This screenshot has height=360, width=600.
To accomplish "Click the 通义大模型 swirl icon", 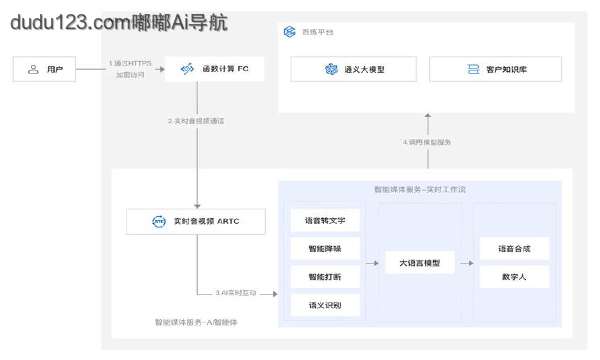I will 331,69.
